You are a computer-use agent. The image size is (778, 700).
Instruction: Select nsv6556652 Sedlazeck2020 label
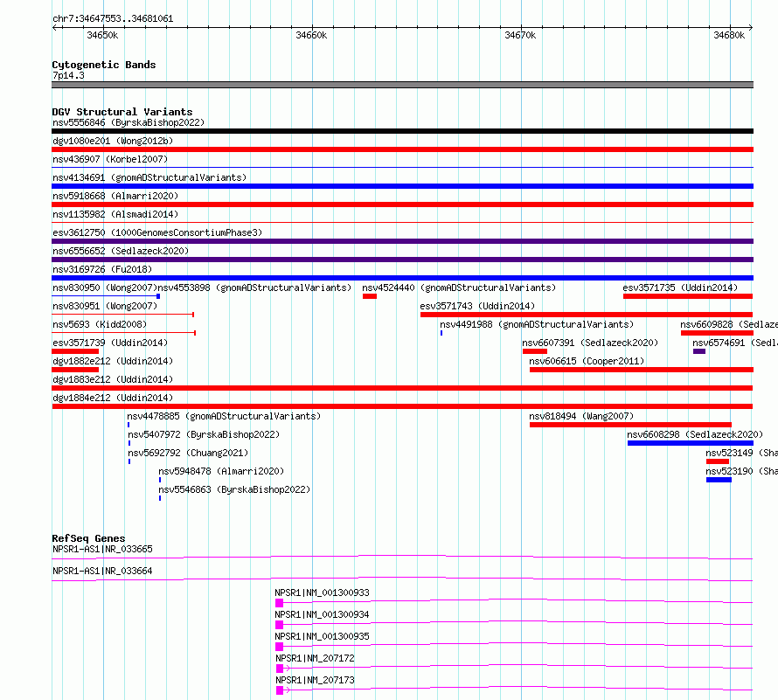coord(121,251)
